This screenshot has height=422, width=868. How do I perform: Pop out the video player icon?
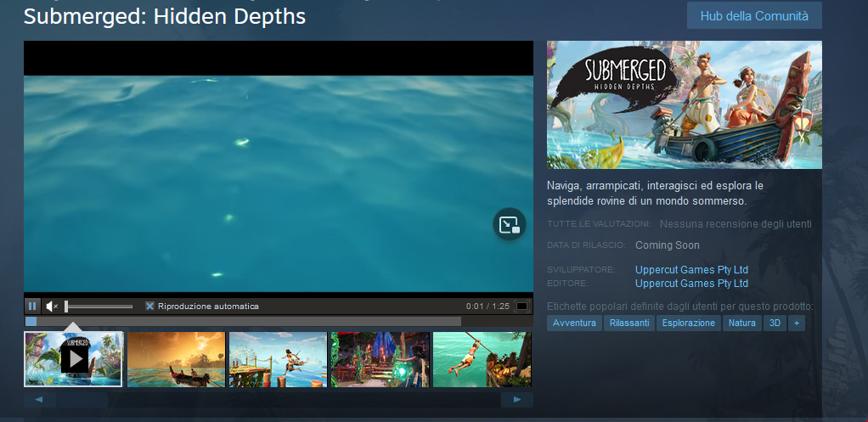point(510,224)
